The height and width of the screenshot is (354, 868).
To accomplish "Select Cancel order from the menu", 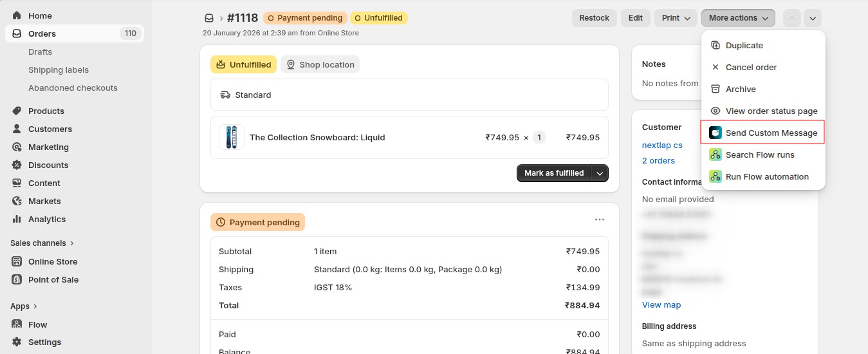I will click(751, 67).
